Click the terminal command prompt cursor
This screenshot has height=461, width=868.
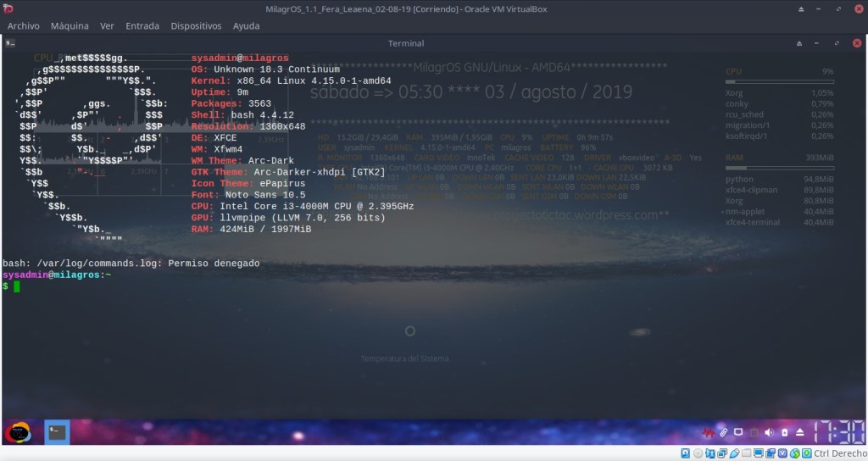click(17, 286)
